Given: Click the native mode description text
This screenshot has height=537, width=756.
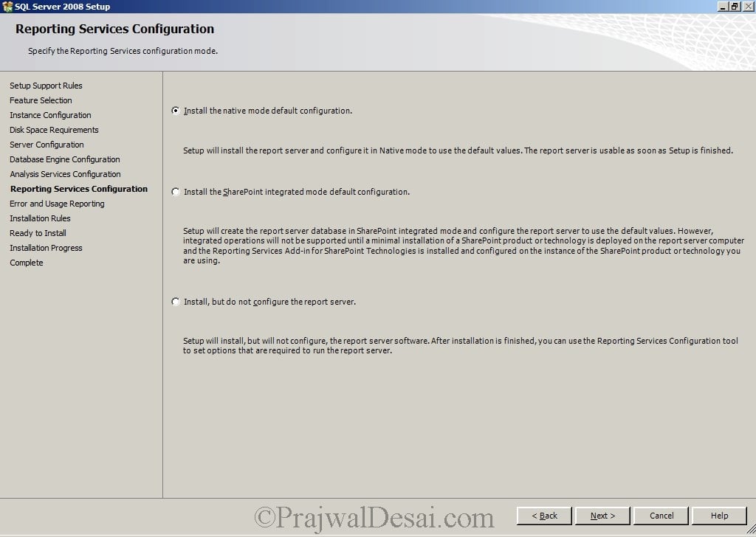Looking at the screenshot, I should point(458,150).
